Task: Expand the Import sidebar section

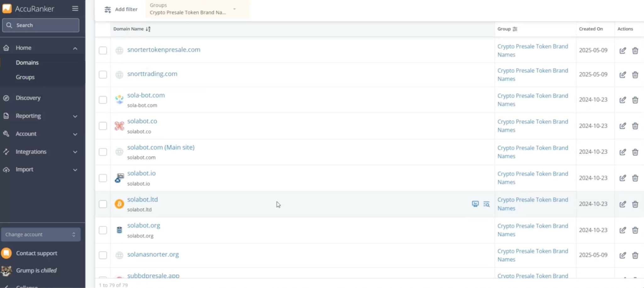Action: click(75, 170)
